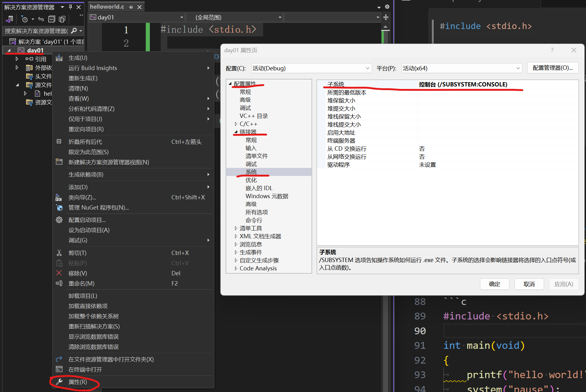Expand the C/C++ node in property tree

click(x=236, y=124)
